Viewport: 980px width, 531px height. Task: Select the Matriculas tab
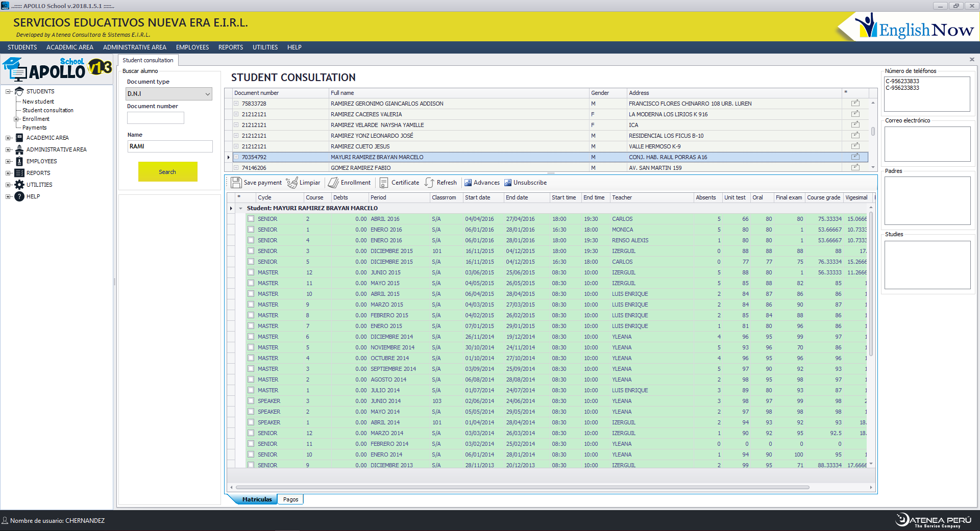click(x=257, y=499)
